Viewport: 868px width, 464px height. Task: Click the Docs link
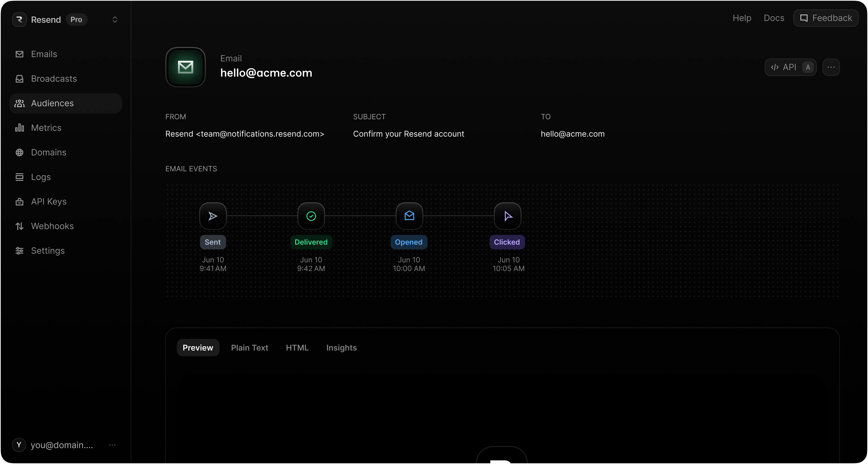point(773,18)
